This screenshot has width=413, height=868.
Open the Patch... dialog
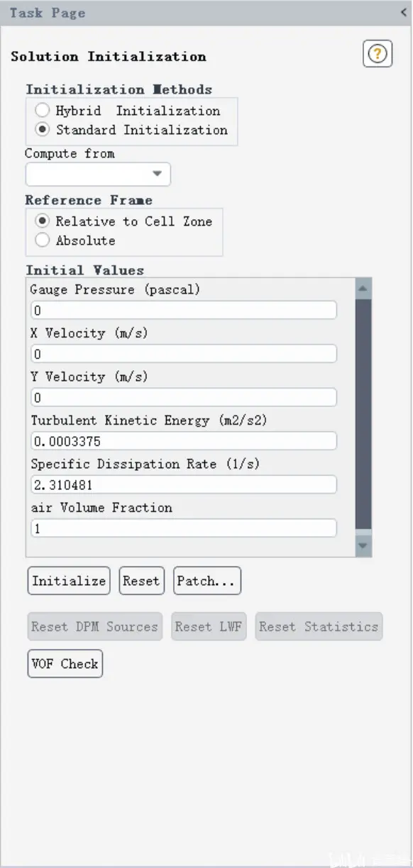207,581
